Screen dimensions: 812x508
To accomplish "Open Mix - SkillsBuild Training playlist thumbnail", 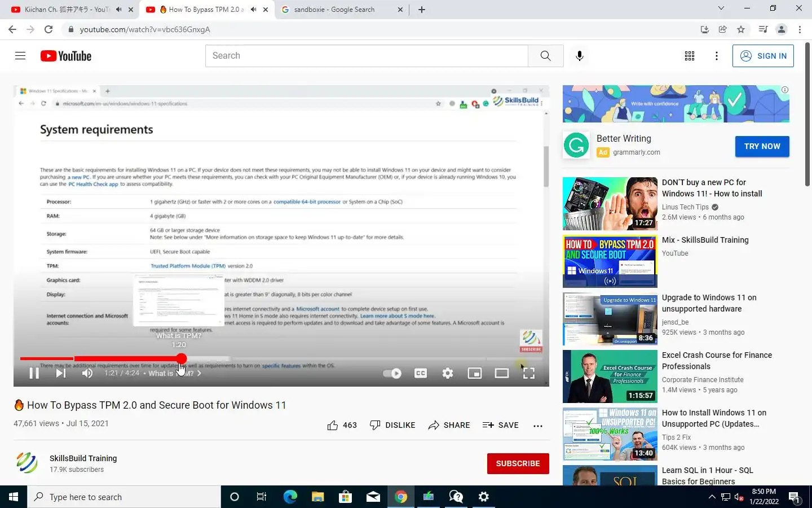I will [610, 261].
